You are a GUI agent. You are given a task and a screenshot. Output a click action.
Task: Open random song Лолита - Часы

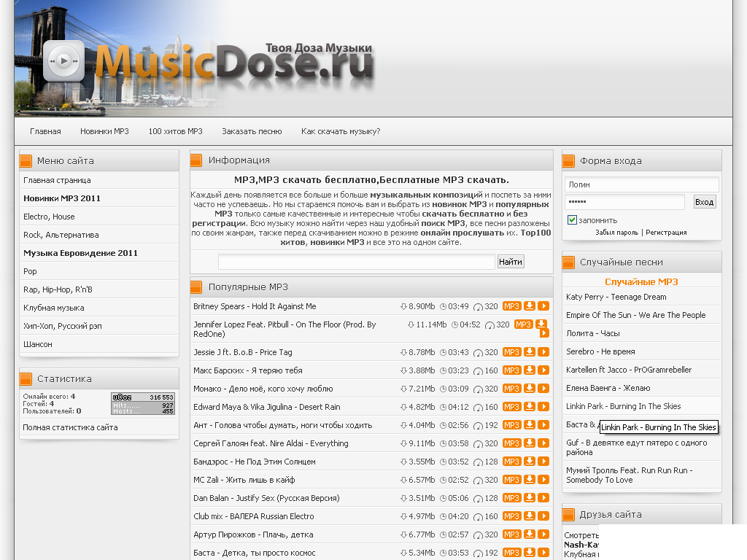pos(592,333)
